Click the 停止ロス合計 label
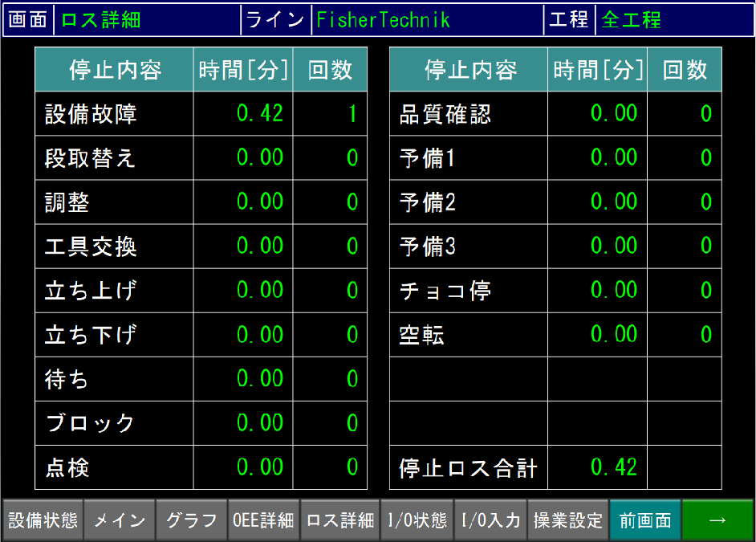This screenshot has width=756, height=542. pos(468,468)
